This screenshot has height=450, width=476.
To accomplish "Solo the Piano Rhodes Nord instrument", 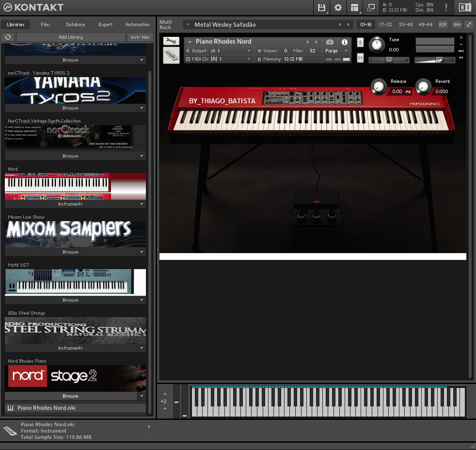I will 360,42.
